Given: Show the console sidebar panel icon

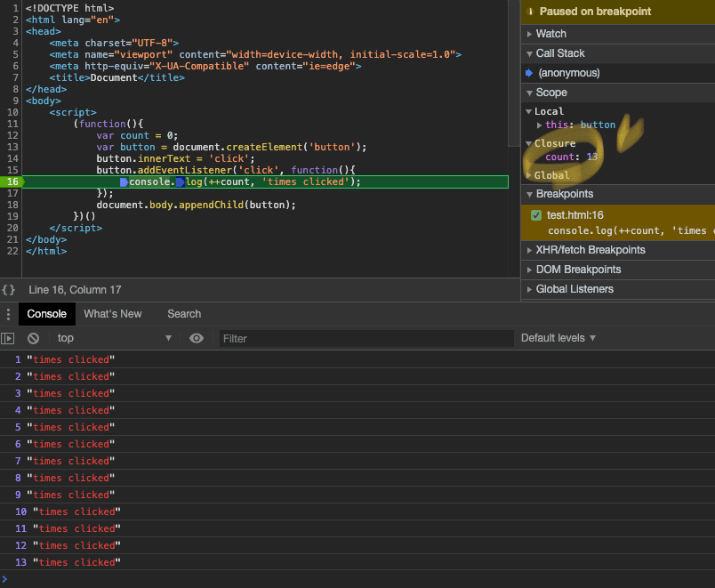Looking at the screenshot, I should point(8,338).
